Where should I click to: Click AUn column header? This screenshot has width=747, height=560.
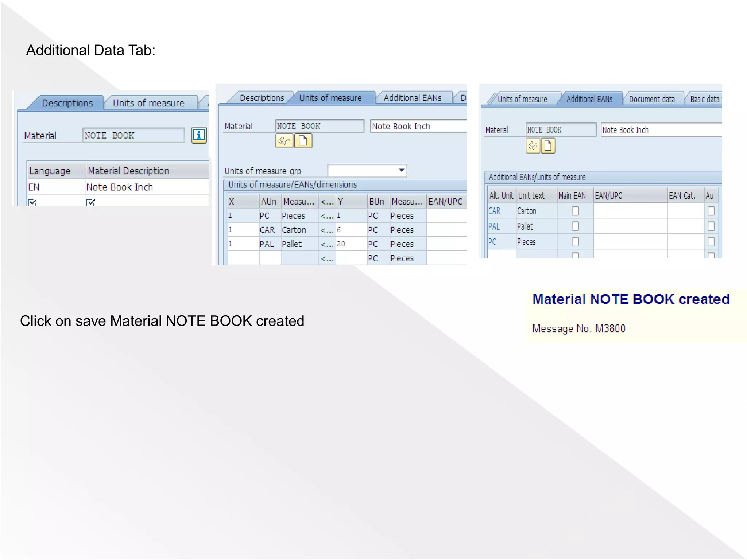(270, 201)
